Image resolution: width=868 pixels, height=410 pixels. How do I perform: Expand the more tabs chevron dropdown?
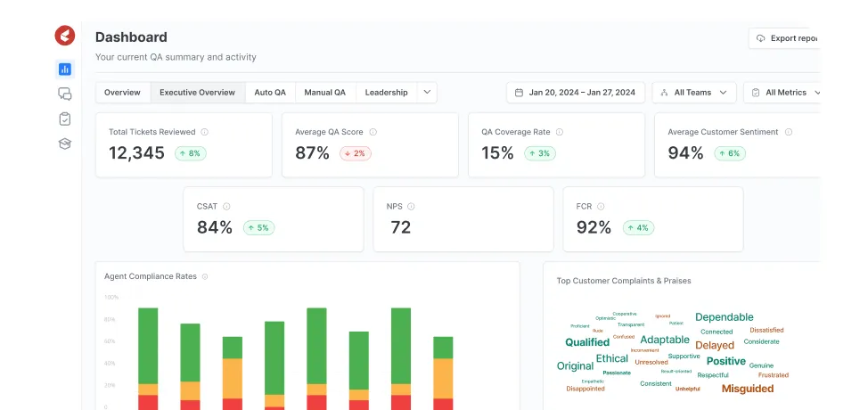click(x=427, y=93)
